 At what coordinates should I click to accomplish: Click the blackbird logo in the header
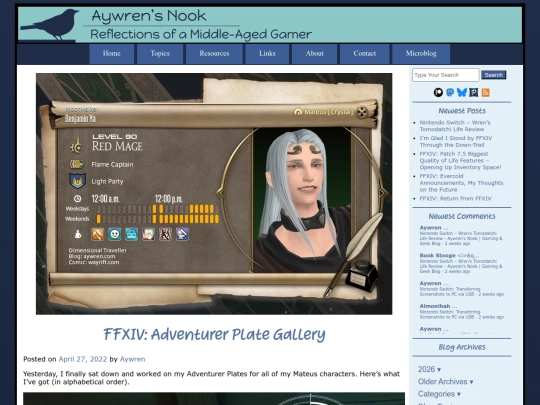50,24
